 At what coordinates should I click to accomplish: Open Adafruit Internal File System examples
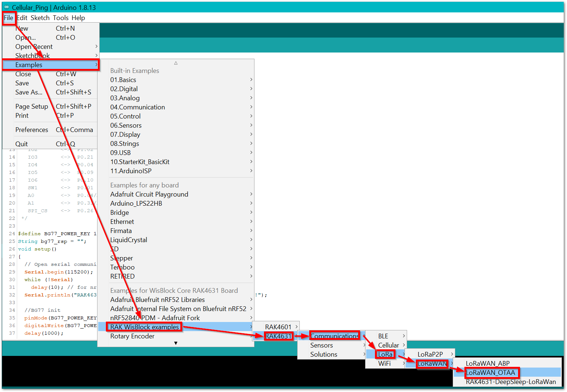pyautogui.click(x=176, y=309)
